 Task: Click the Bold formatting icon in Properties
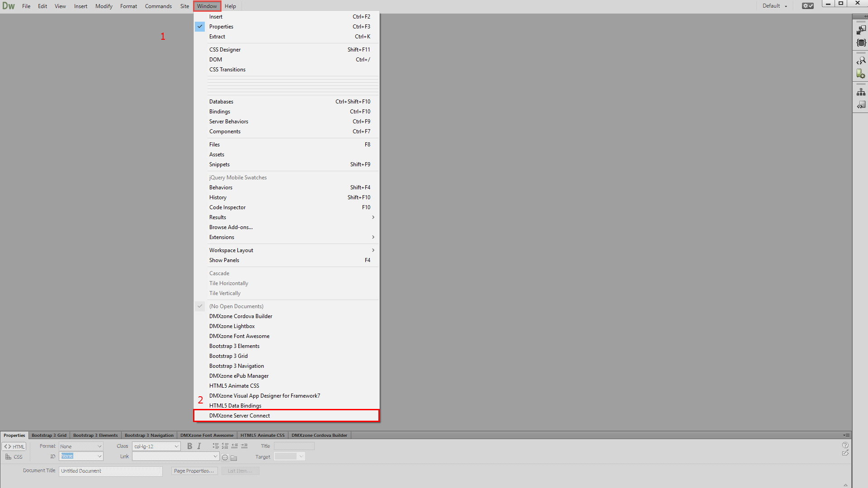(x=190, y=446)
